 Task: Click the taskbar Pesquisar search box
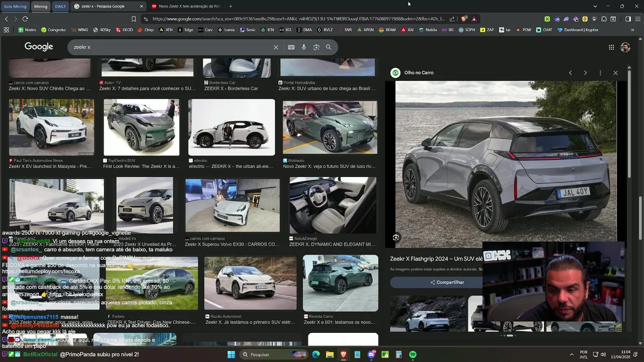[273, 354]
